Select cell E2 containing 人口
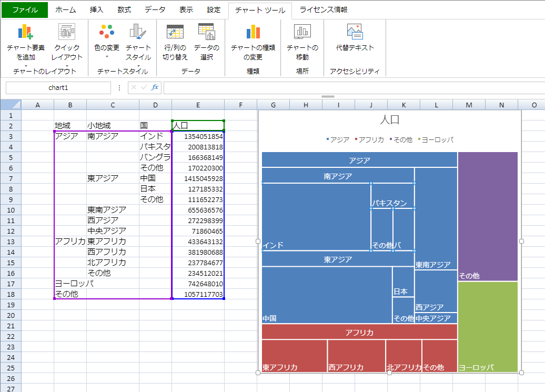545x392 pixels. [198, 126]
